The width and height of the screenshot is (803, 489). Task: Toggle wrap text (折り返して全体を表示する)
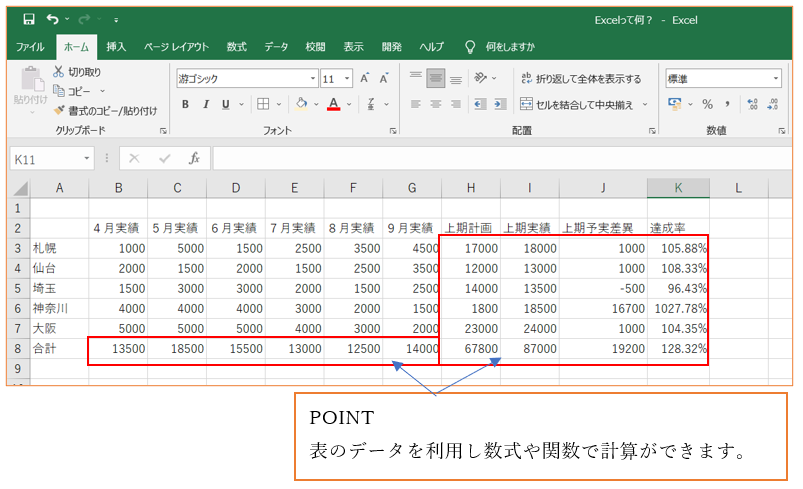(x=581, y=78)
